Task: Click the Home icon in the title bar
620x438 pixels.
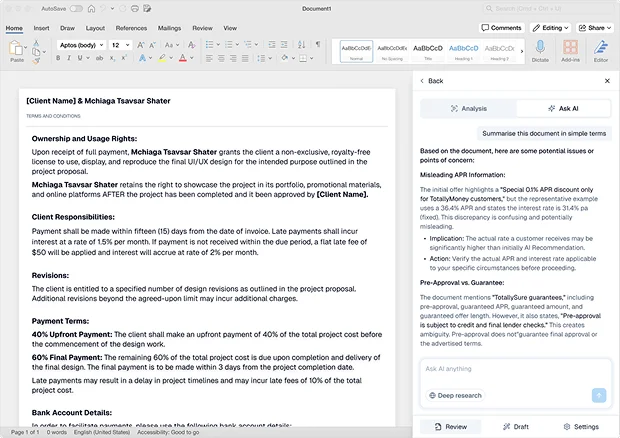Action: tap(93, 8)
